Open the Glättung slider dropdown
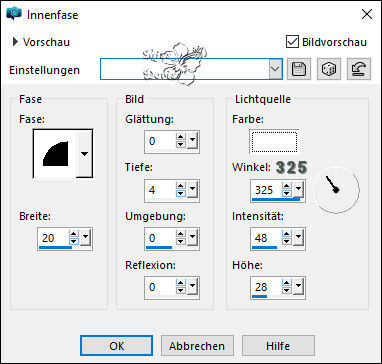 pos(192,141)
